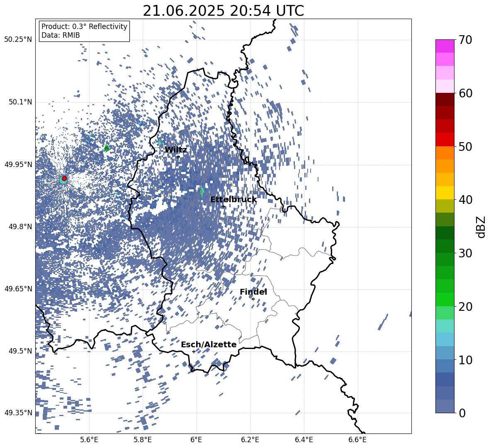This screenshot has height=448, width=491.
Task: Click the yellow colorbar swatch near 40
Action: click(x=445, y=193)
